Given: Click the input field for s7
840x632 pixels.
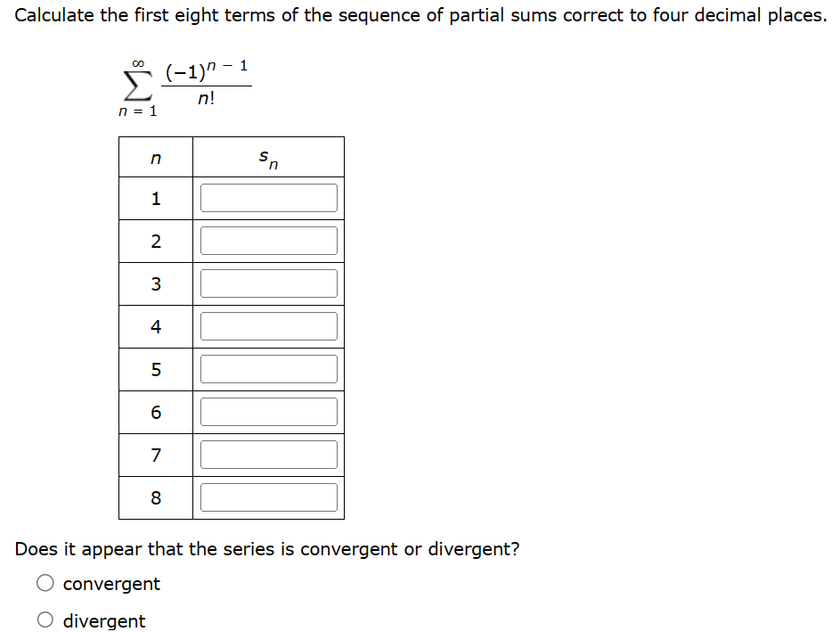Looking at the screenshot, I should [x=269, y=454].
